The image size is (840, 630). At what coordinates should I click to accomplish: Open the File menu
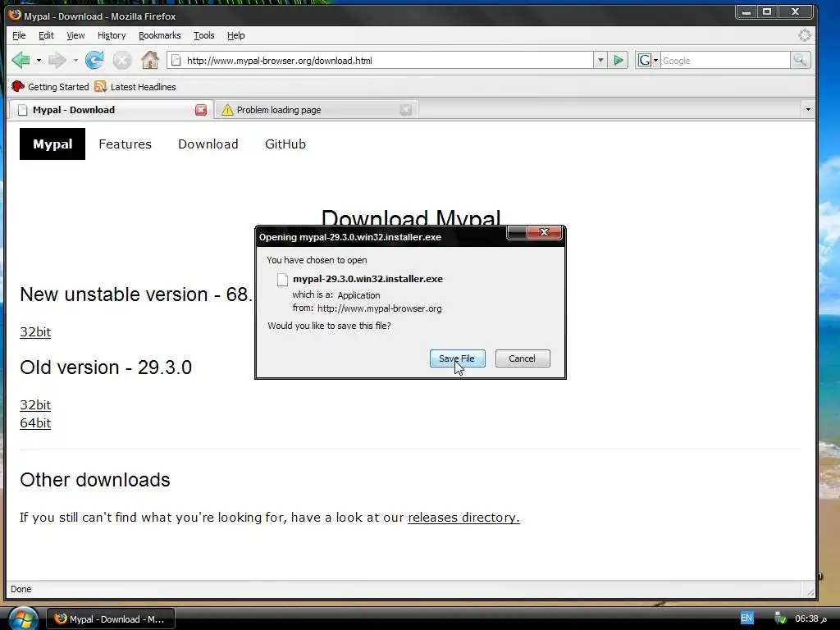19,35
